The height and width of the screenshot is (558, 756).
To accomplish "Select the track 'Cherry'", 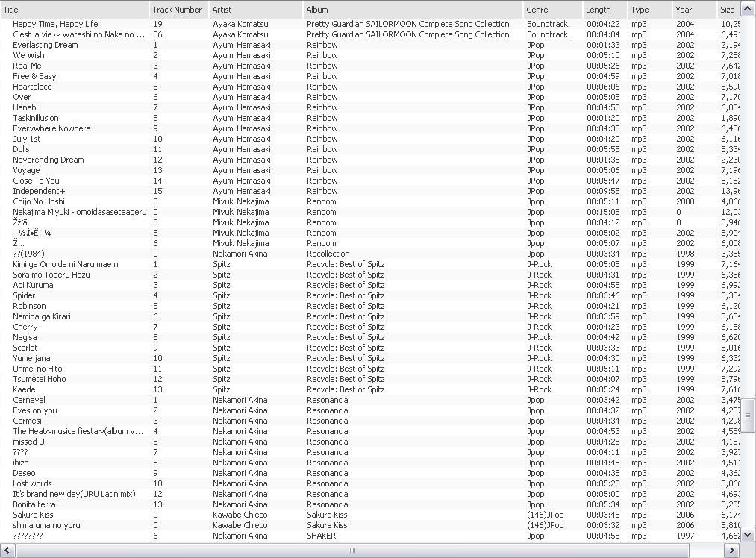I will 25,327.
